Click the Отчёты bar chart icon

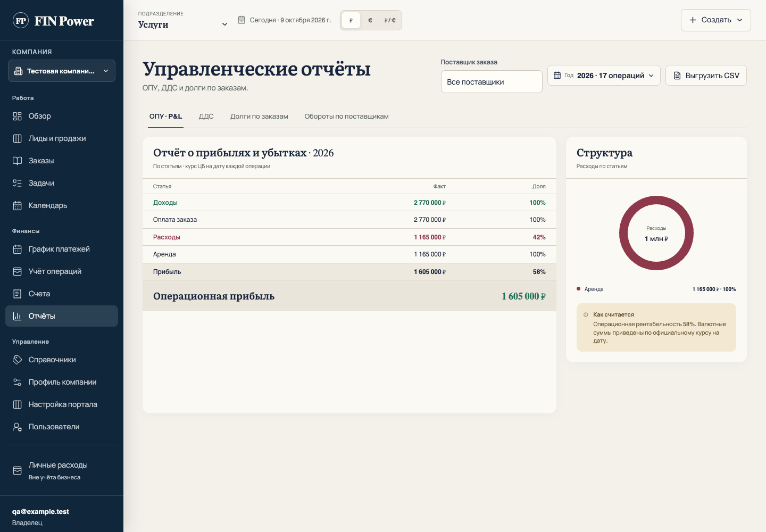tap(17, 316)
